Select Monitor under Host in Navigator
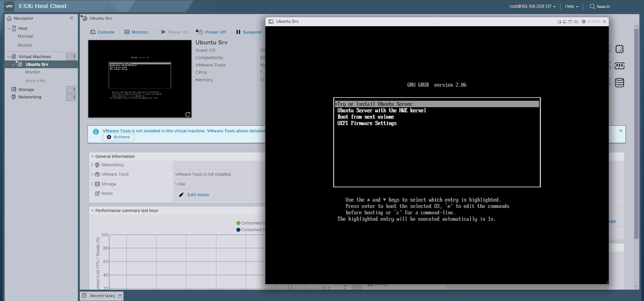644x301 pixels. click(x=25, y=45)
